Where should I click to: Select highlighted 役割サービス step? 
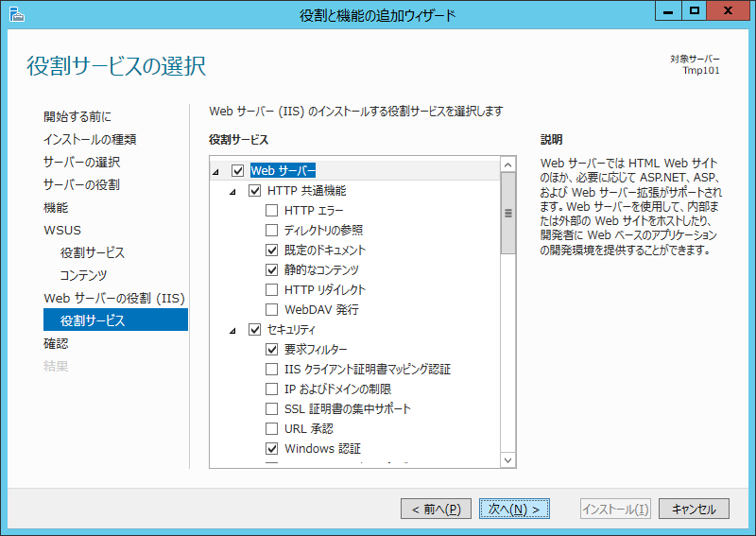coord(115,320)
